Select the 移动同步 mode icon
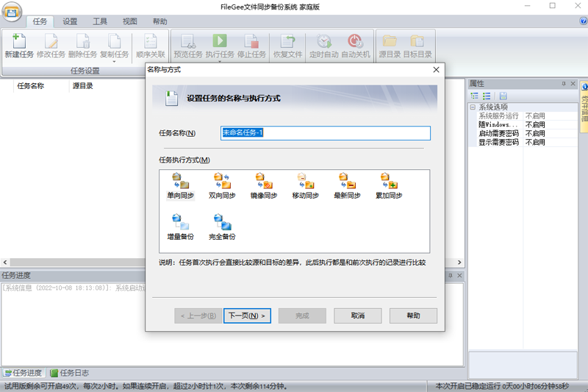This screenshot has width=588, height=392. (305, 185)
